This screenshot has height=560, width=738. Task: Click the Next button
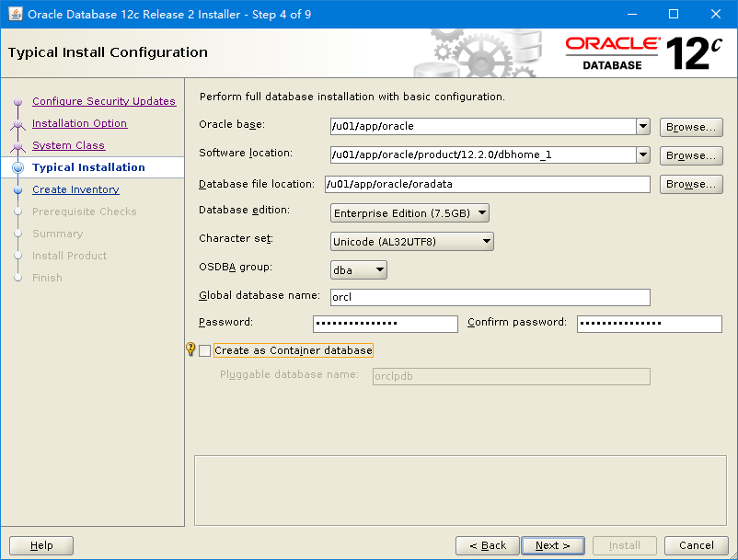tap(553, 545)
